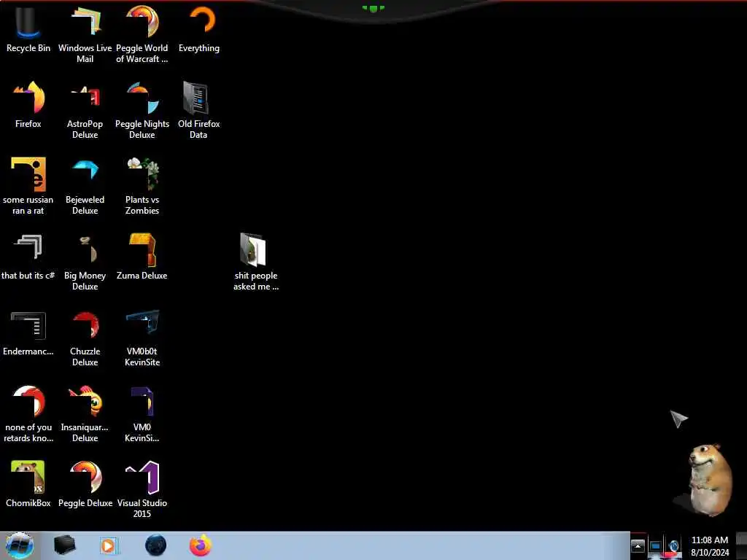Image resolution: width=747 pixels, height=560 pixels.
Task: Select the Zuma Deluxe shortcut
Action: pyautogui.click(x=142, y=256)
